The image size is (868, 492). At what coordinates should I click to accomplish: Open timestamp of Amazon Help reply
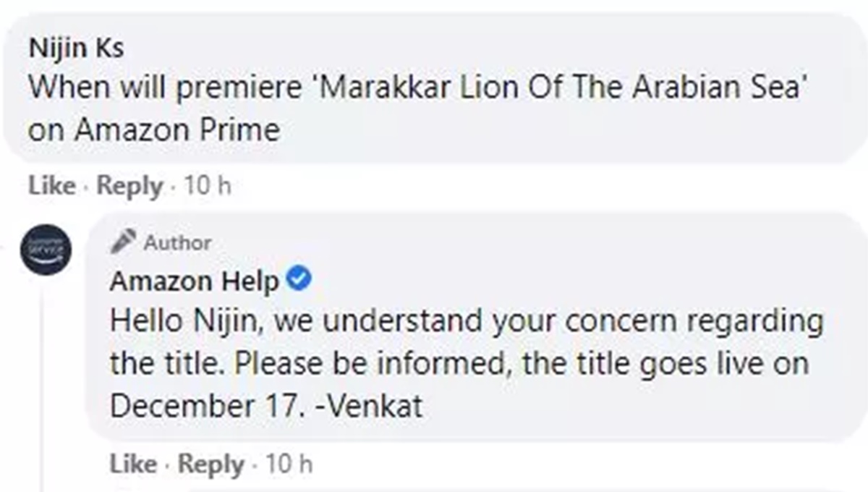tap(289, 464)
